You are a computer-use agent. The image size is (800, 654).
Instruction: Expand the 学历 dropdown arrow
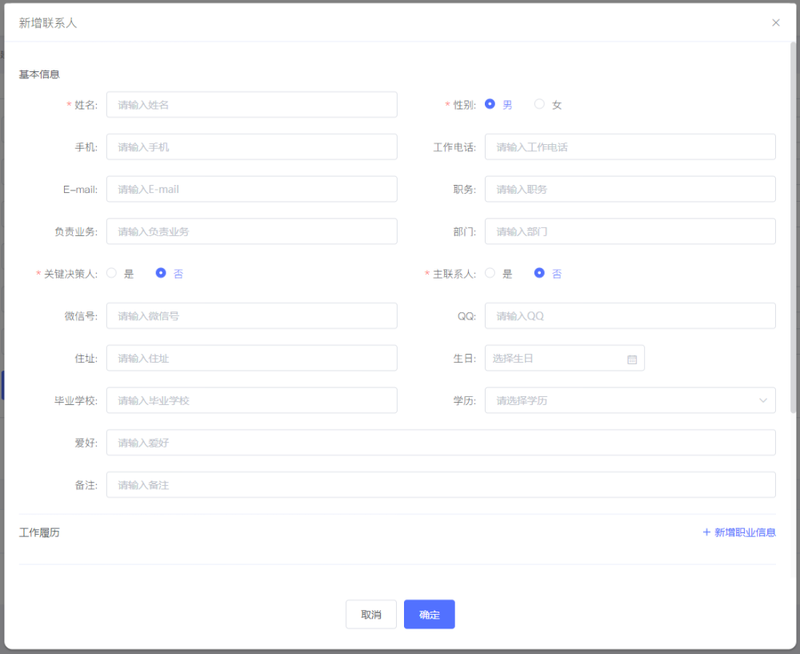coord(763,400)
